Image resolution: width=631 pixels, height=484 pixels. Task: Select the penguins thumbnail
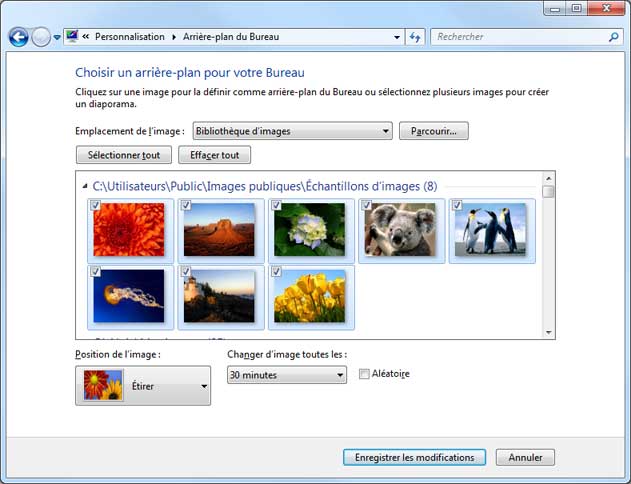(491, 230)
